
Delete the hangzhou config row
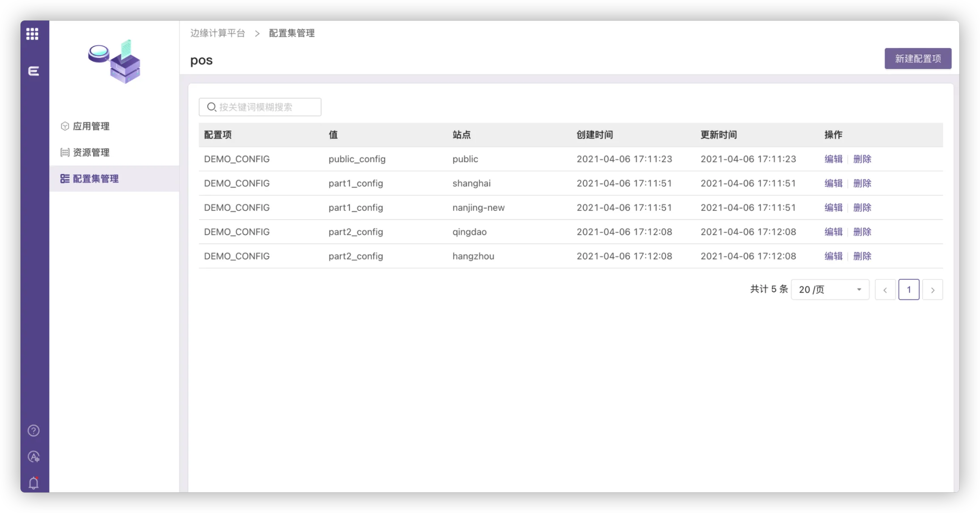(x=862, y=256)
